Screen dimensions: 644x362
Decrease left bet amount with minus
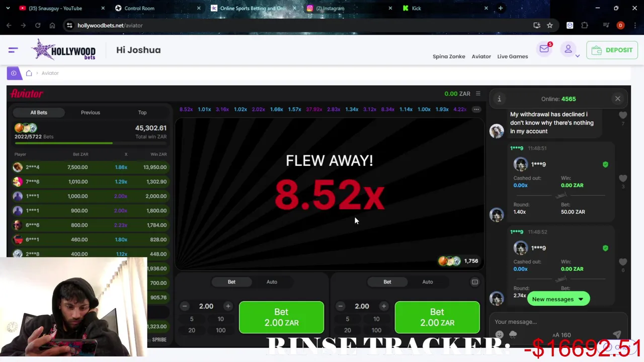click(185, 306)
